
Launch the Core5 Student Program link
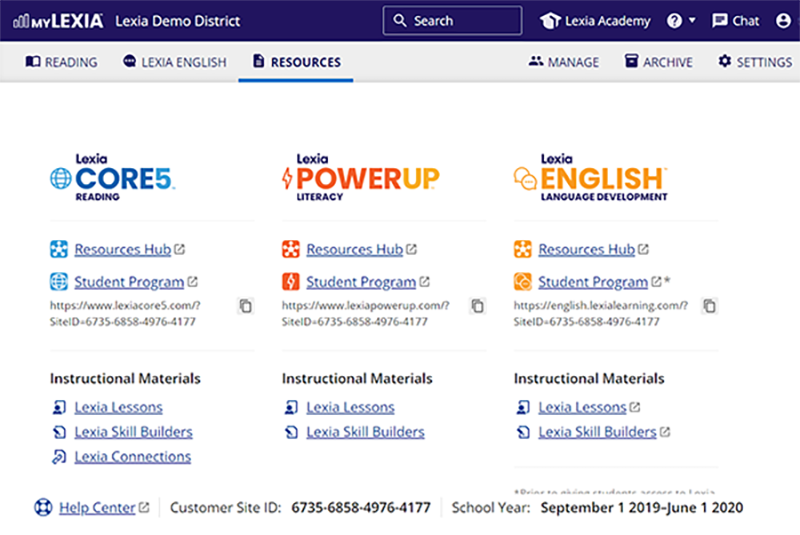click(129, 282)
